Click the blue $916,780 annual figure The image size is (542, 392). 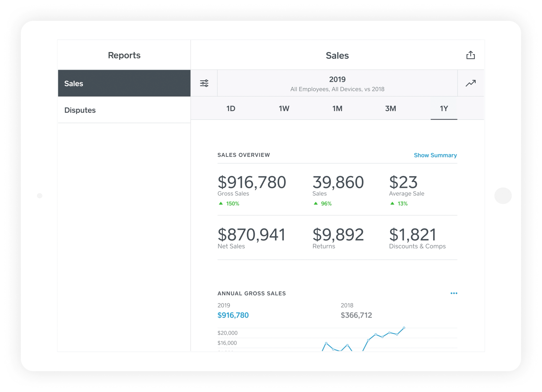point(233,315)
